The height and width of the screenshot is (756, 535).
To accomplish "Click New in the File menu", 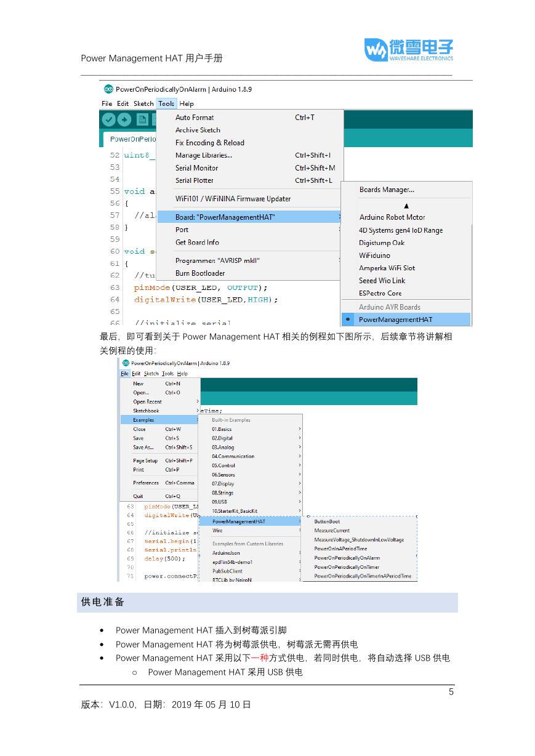I will [x=159, y=384].
